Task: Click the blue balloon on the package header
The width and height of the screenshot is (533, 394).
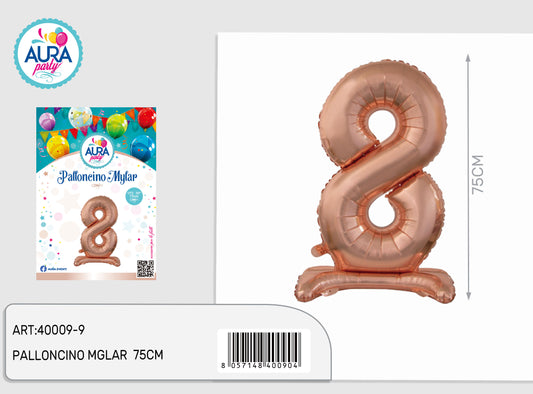Action: point(143,148)
